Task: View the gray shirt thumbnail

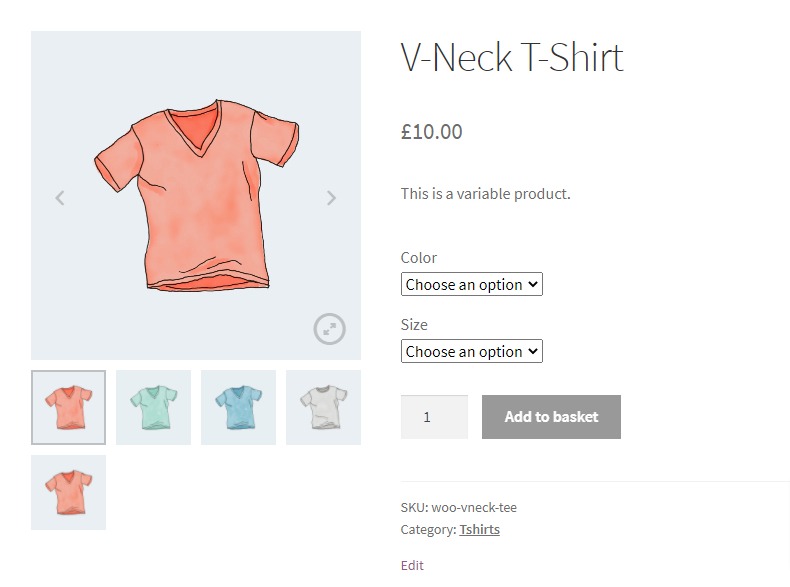Action: pos(323,407)
